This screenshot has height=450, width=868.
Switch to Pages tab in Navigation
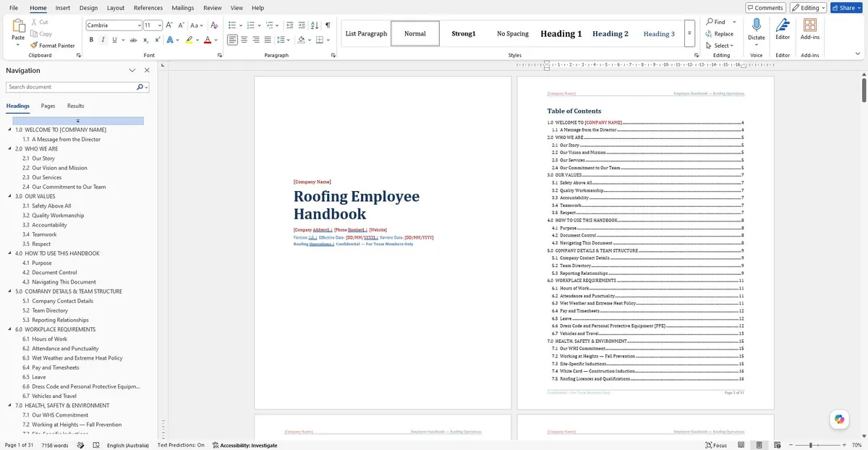coord(48,106)
